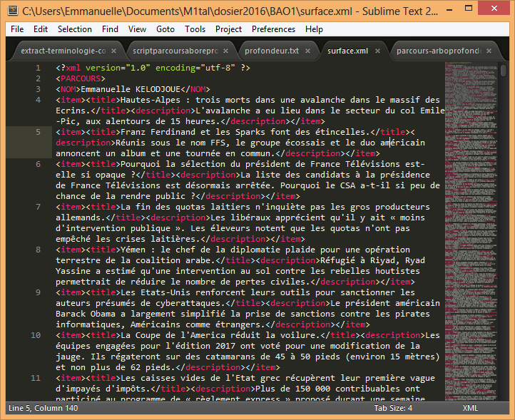Click the word 'Yémen' in line 8
Image resolution: width=515 pixels, height=420 pixels.
[x=133, y=250]
